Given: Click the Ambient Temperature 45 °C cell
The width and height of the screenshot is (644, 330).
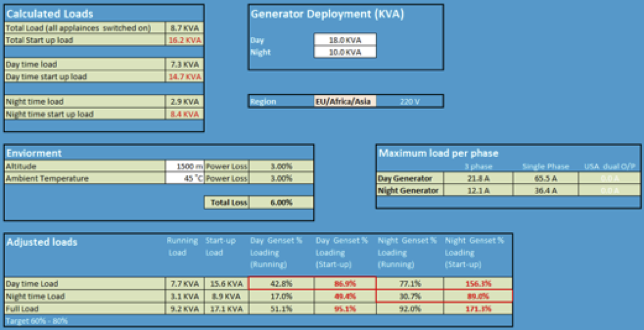Looking at the screenshot, I should (x=185, y=178).
